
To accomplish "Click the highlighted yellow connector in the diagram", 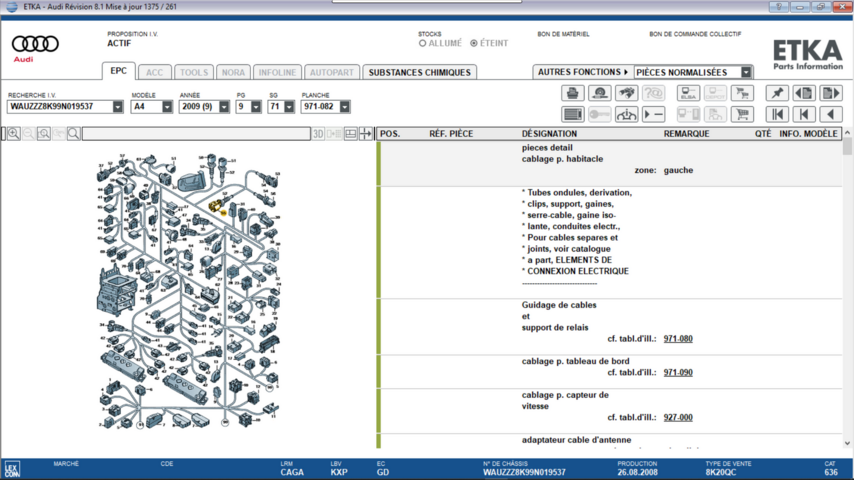I will point(216,206).
